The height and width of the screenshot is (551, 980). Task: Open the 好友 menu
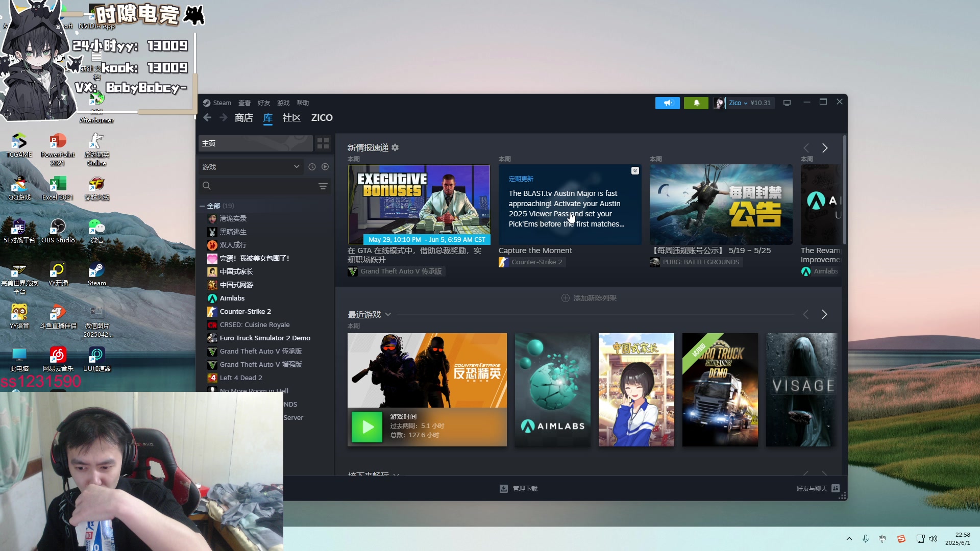(264, 103)
